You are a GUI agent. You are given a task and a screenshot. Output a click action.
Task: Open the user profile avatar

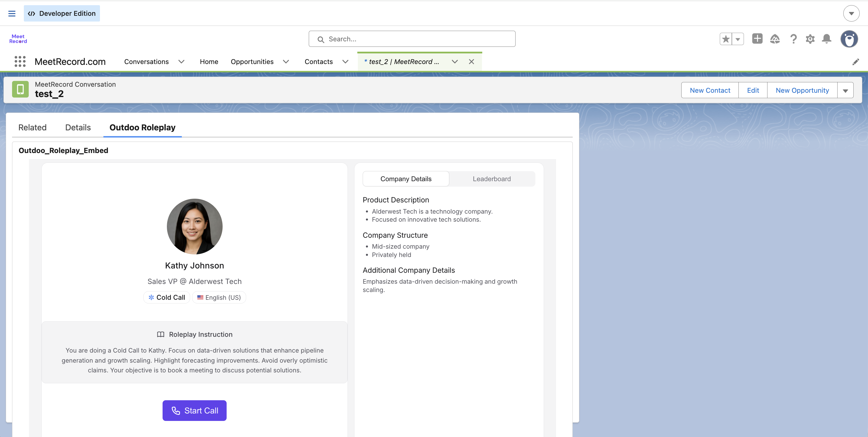[x=849, y=39]
